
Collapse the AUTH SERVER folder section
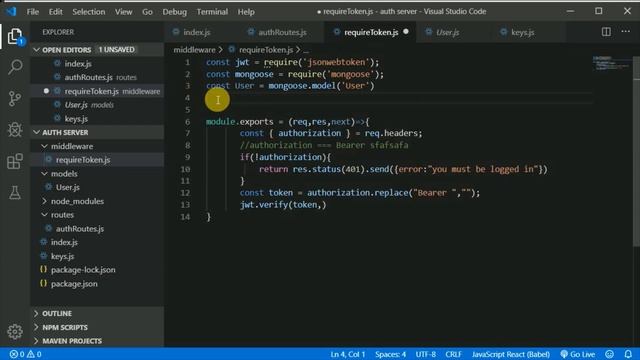[98, 132]
